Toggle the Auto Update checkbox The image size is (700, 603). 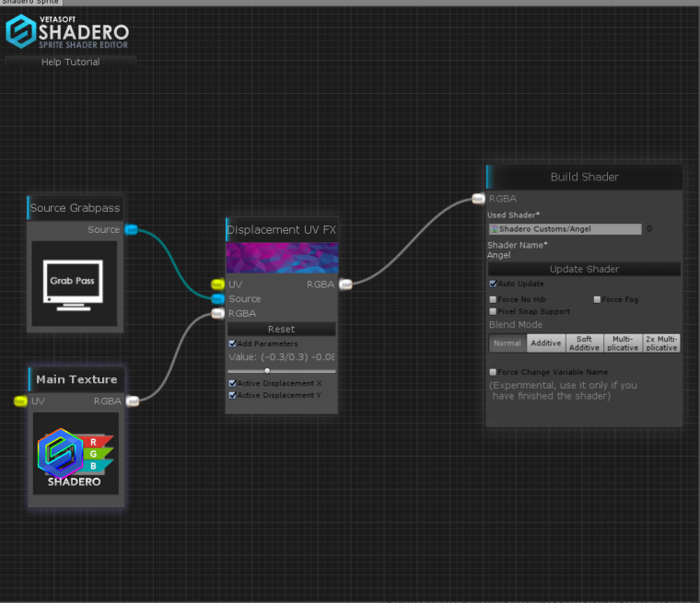click(x=493, y=284)
